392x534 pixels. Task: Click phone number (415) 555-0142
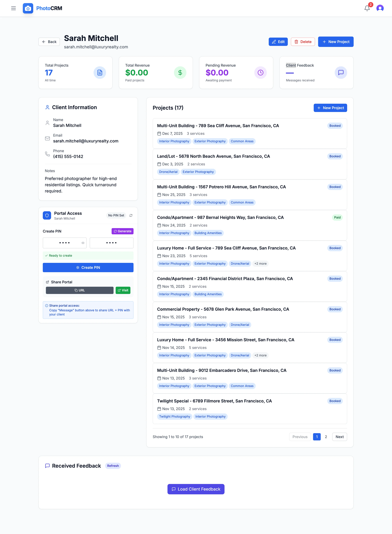point(68,157)
